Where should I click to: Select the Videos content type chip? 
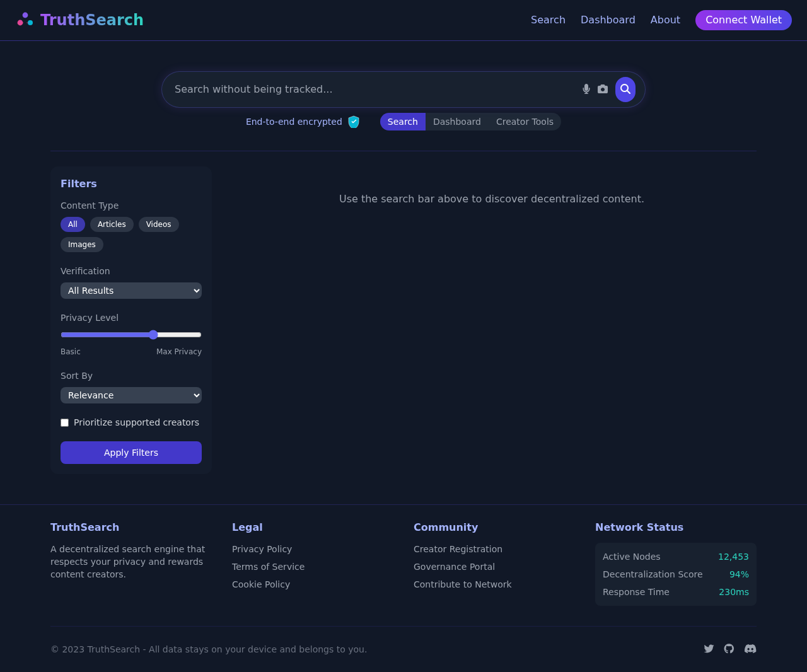pos(158,224)
